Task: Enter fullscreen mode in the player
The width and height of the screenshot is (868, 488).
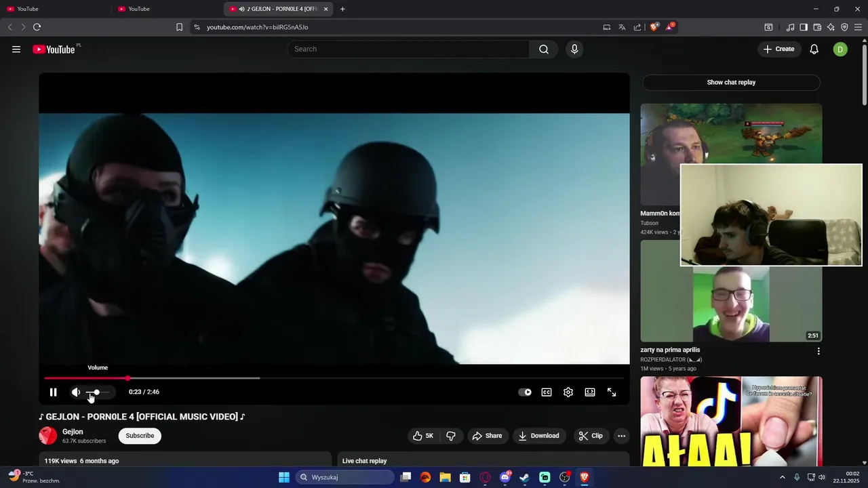Action: click(x=612, y=392)
